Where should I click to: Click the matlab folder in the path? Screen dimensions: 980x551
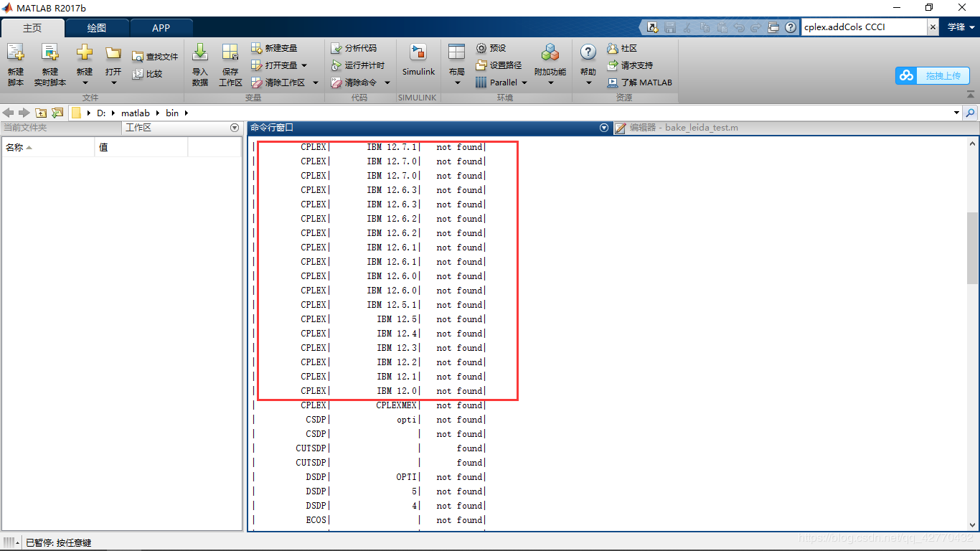coord(136,113)
